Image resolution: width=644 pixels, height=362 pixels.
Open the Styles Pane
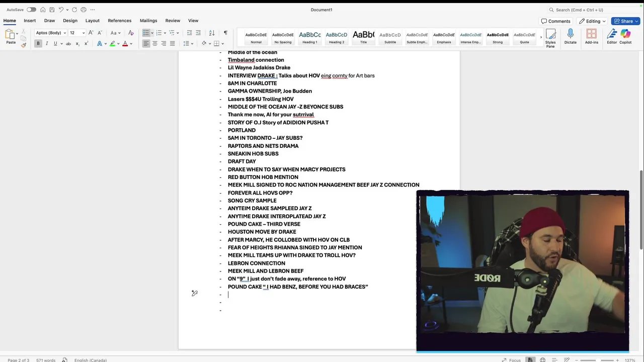tap(550, 38)
